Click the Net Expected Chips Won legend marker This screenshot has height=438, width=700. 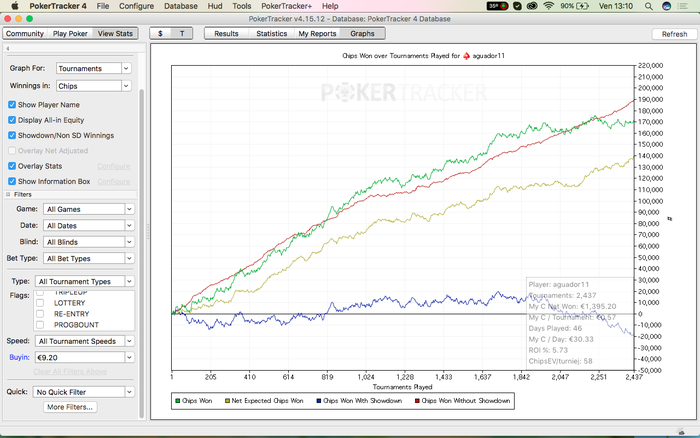tap(227, 400)
